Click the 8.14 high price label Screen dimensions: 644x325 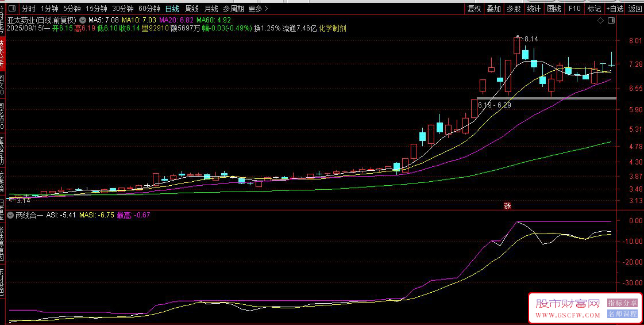pos(531,39)
